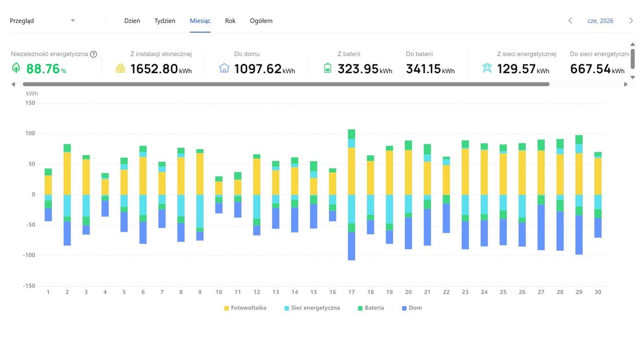This screenshot has height=348, width=644.
Task: Toggle Dom series in chart legend
Action: click(x=412, y=308)
